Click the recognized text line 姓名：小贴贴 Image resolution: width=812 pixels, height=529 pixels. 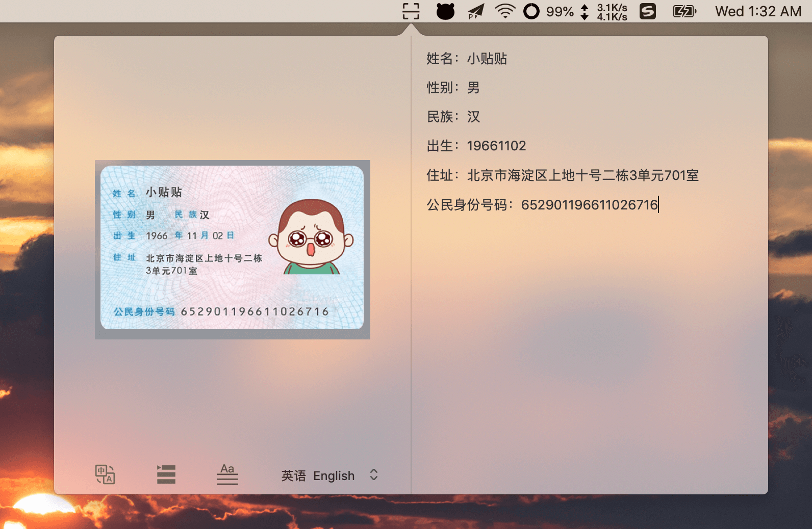tap(467, 59)
